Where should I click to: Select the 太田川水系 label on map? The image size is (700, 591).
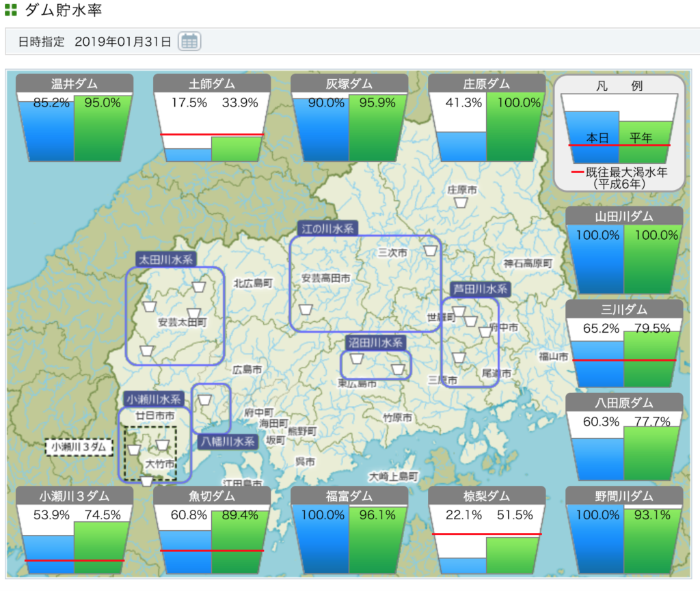click(166, 260)
